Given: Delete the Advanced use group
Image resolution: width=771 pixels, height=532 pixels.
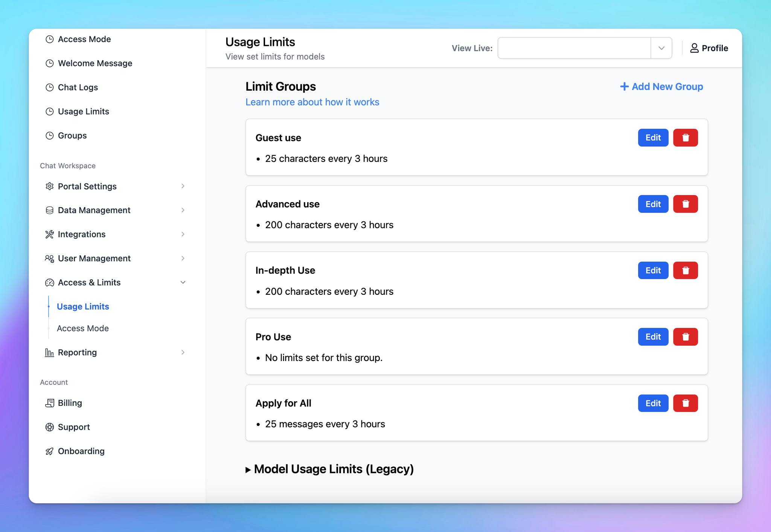Looking at the screenshot, I should (x=685, y=204).
